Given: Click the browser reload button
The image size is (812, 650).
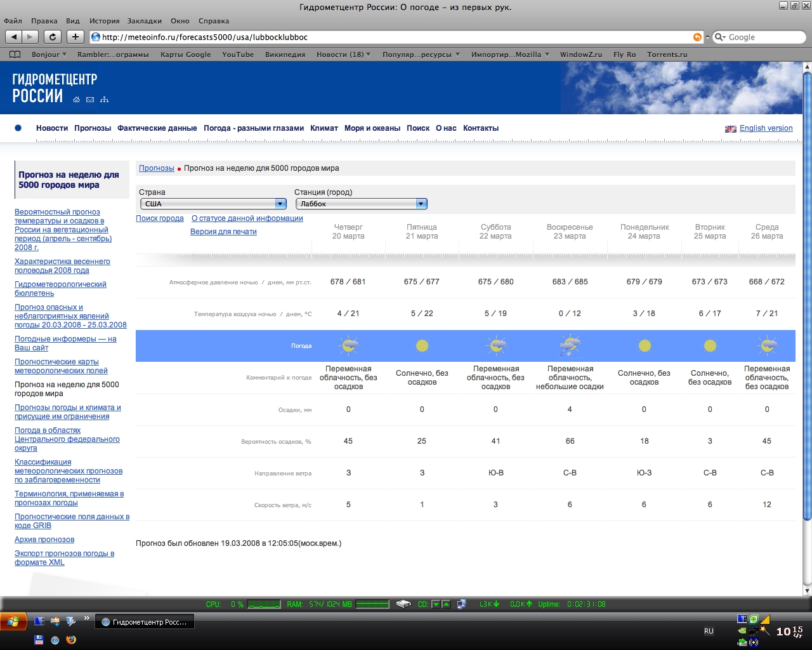Looking at the screenshot, I should point(53,37).
